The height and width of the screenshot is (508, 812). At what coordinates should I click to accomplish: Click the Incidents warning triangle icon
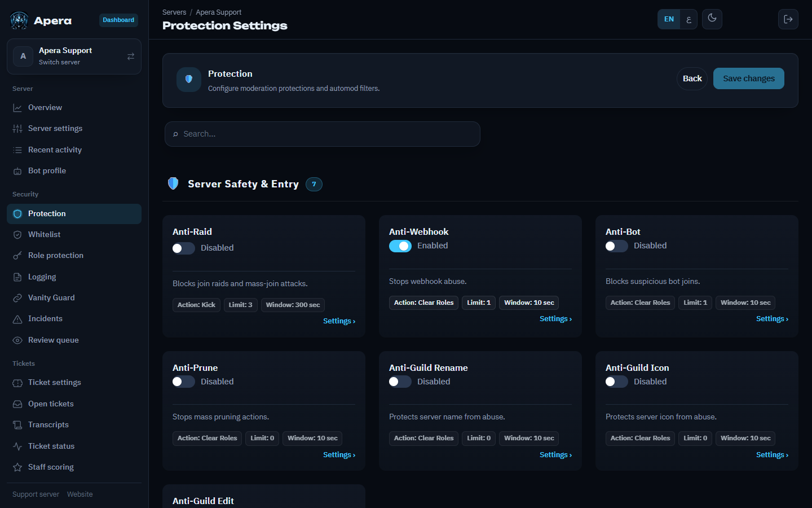click(x=17, y=319)
